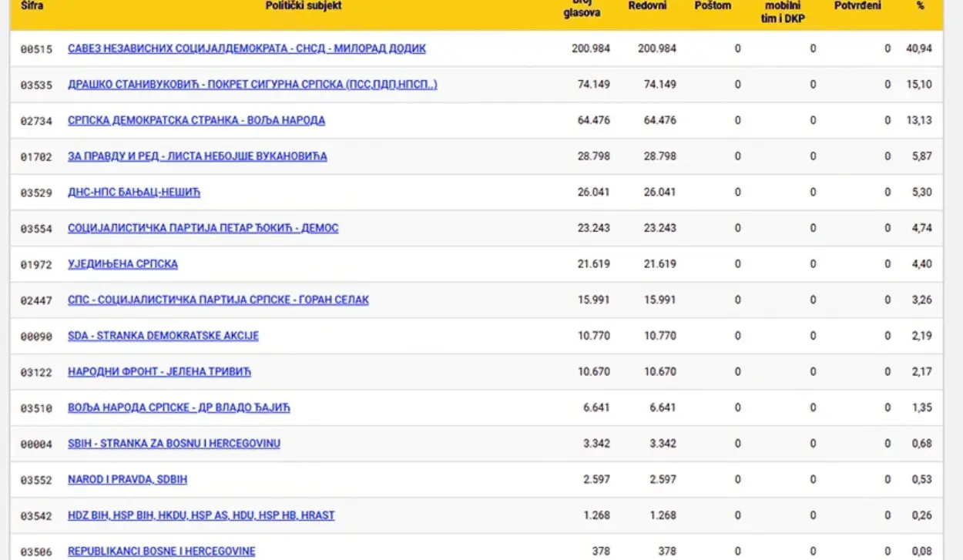Click the 15,10 percentage value
This screenshot has height=560, width=963.
pyautogui.click(x=919, y=85)
